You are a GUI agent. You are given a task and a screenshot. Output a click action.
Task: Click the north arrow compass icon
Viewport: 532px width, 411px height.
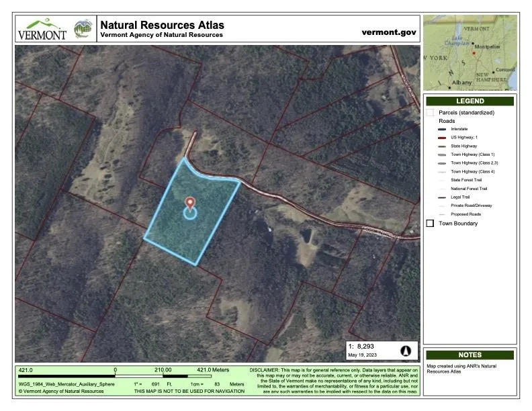click(406, 351)
